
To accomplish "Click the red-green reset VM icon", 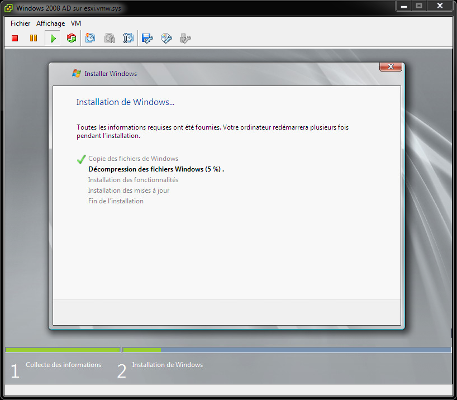I will [71, 38].
